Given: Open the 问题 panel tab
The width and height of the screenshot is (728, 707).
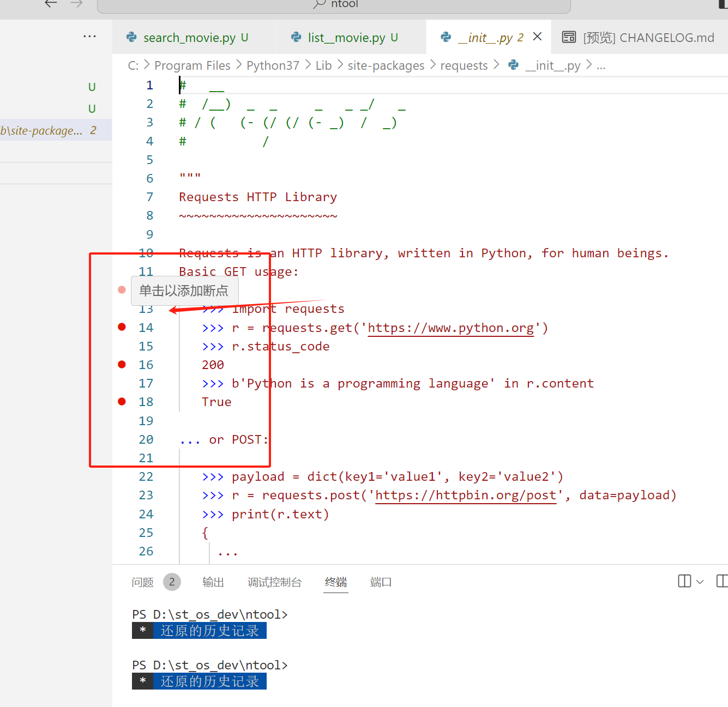Looking at the screenshot, I should [143, 582].
